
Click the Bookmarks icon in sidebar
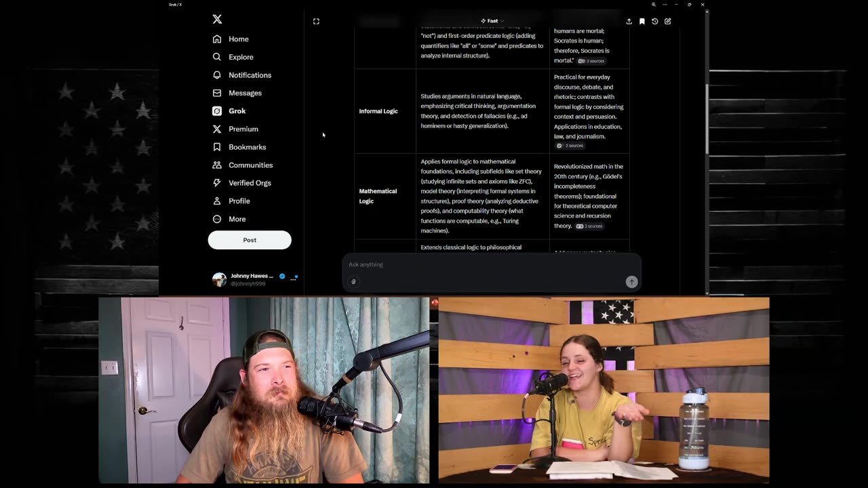(217, 147)
